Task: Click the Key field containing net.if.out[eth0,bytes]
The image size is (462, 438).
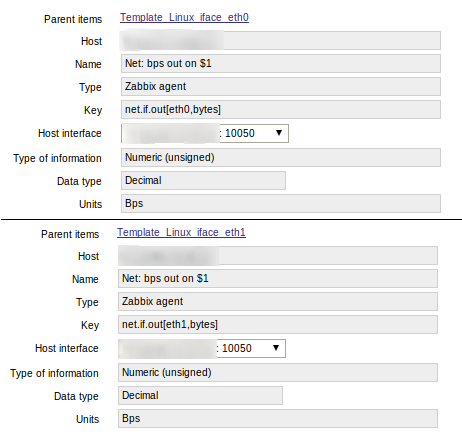Action: pyautogui.click(x=281, y=109)
